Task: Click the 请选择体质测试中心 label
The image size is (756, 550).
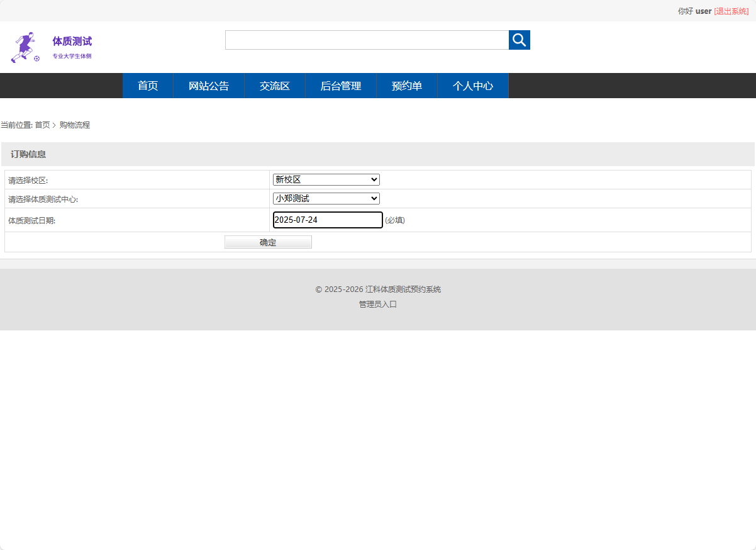Action: 43,199
